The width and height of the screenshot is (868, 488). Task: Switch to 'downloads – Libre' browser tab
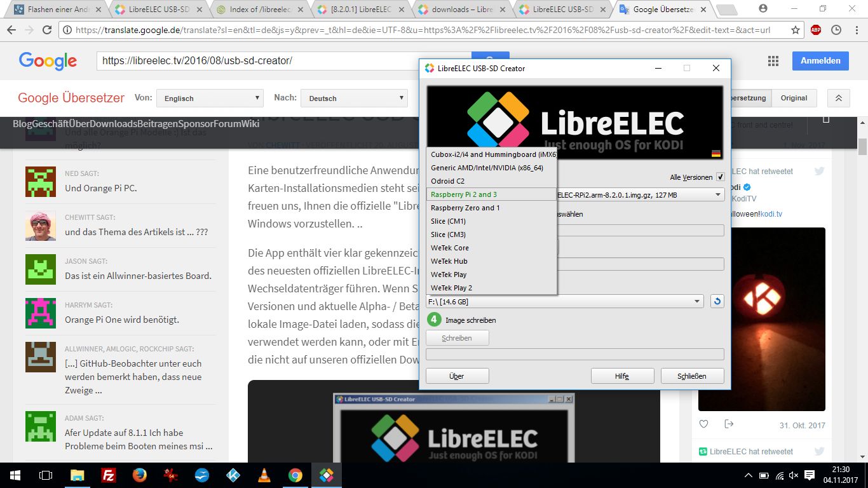459,10
